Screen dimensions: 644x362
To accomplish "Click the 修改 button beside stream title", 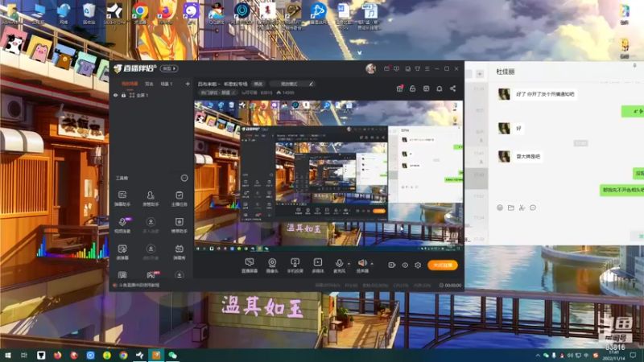I will click(258, 84).
